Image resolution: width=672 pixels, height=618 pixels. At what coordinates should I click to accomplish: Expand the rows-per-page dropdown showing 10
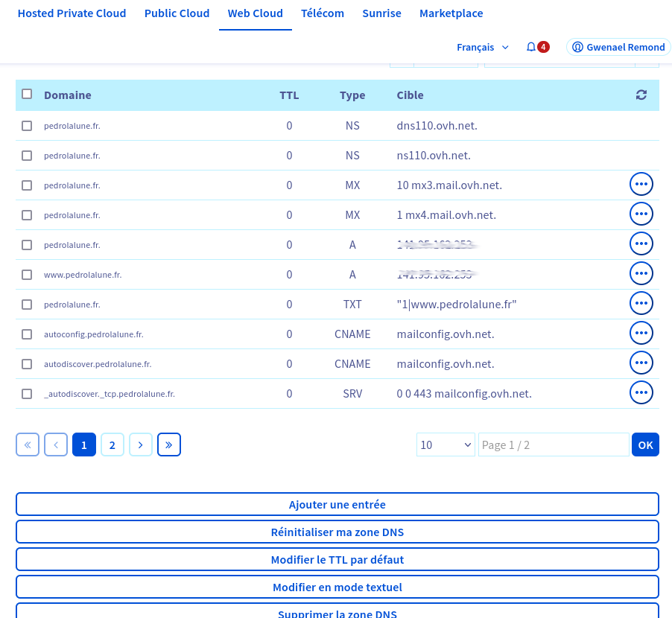446,445
